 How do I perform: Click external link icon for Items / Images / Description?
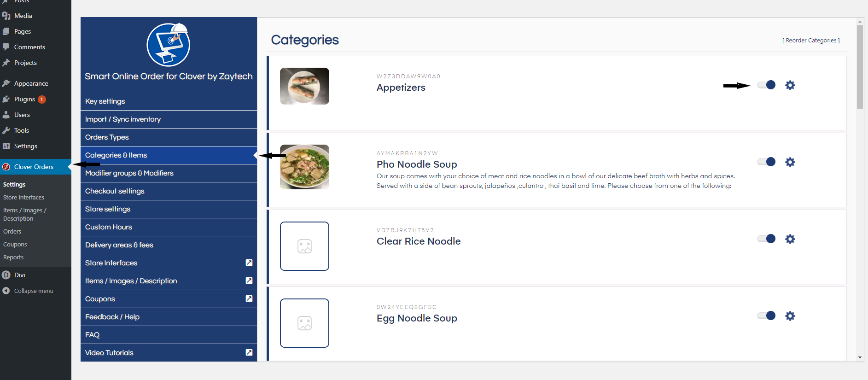[x=249, y=281]
